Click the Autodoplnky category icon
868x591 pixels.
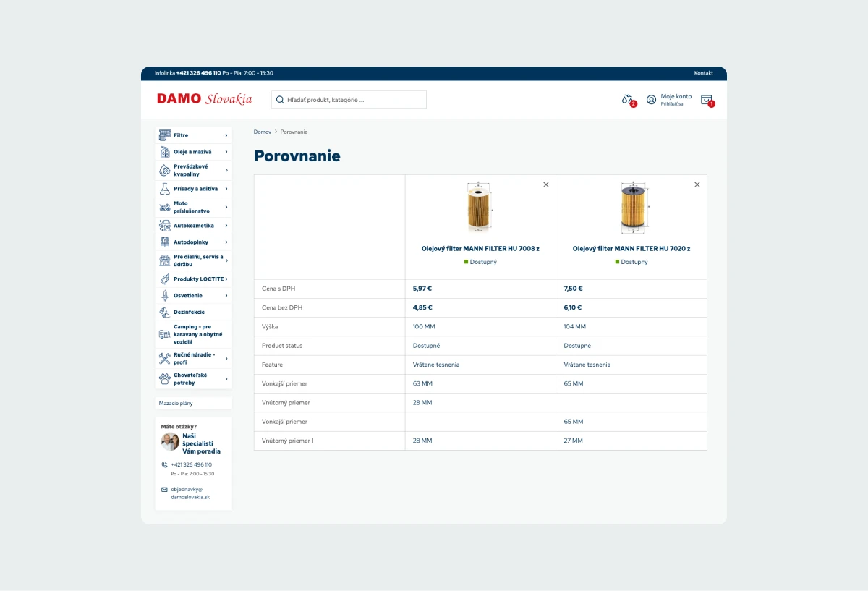tap(164, 242)
